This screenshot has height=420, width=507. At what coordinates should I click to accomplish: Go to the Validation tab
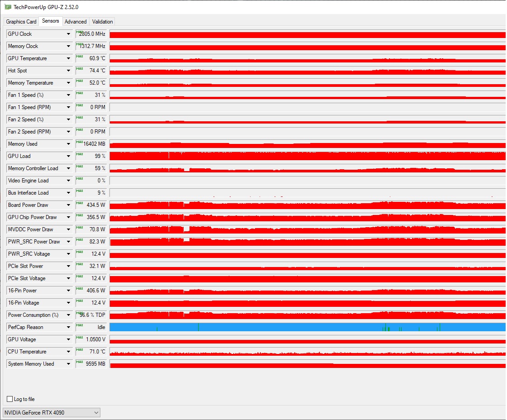point(102,22)
